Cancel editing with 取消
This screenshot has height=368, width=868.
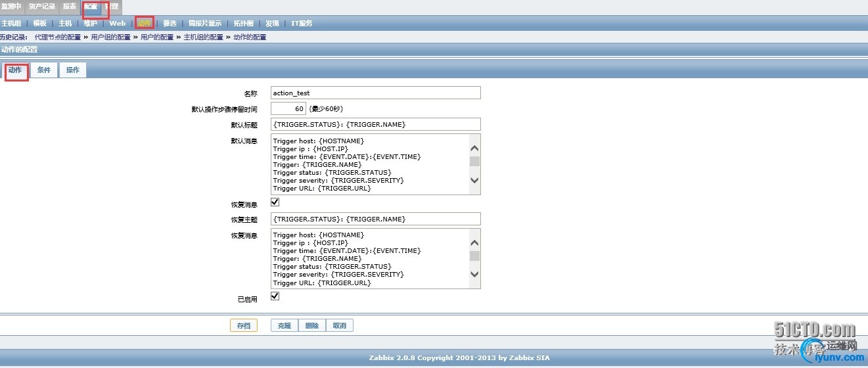tap(340, 325)
